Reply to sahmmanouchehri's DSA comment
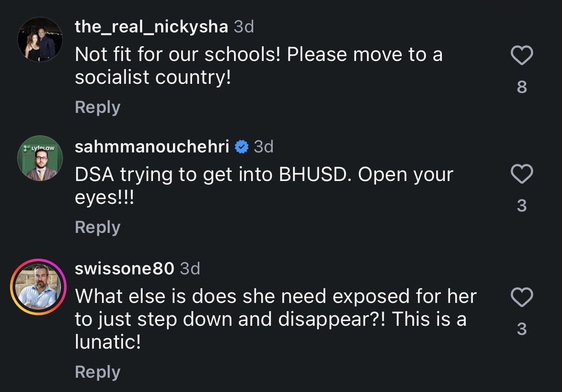The height and width of the screenshot is (392, 562). click(98, 227)
